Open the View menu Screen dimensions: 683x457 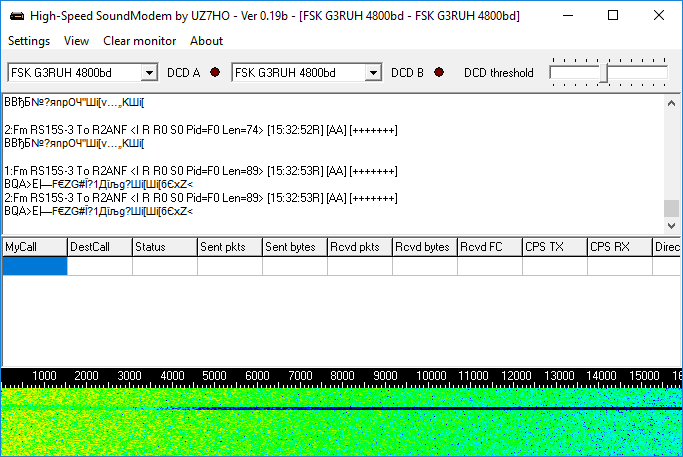76,41
